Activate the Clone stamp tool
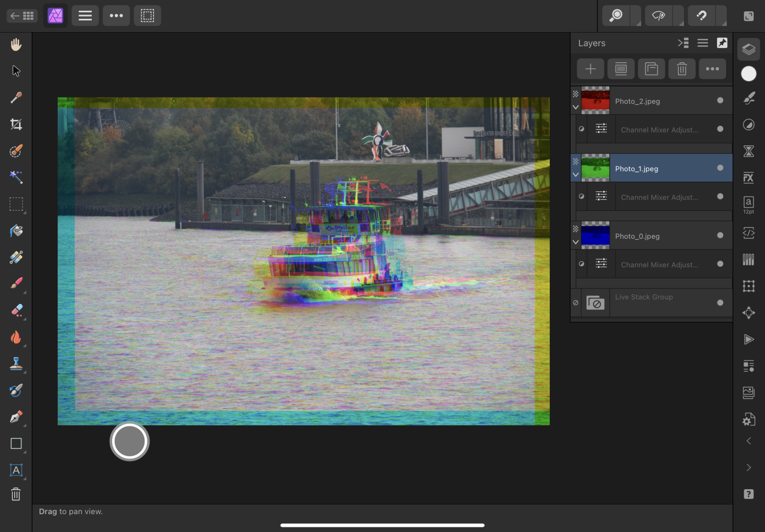The width and height of the screenshot is (765, 532). (x=16, y=364)
